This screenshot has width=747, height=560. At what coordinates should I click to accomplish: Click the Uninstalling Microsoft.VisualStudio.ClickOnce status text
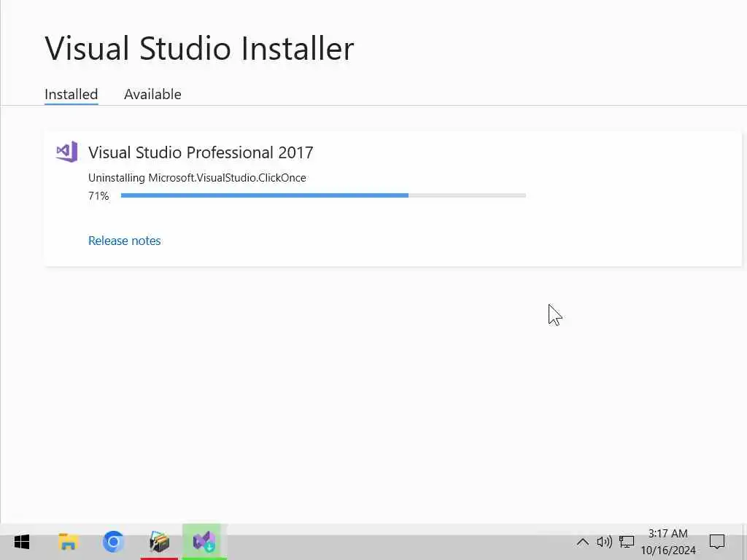[197, 178]
